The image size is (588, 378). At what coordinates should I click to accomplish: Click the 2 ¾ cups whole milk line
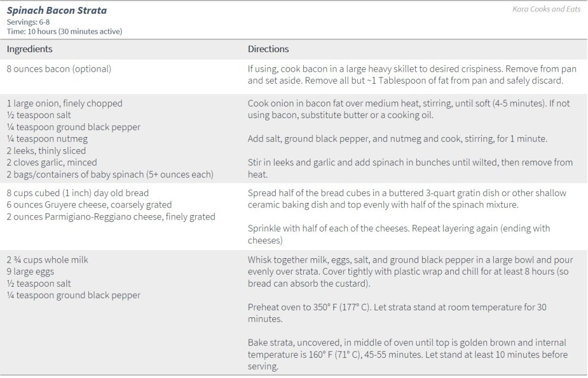(48, 260)
